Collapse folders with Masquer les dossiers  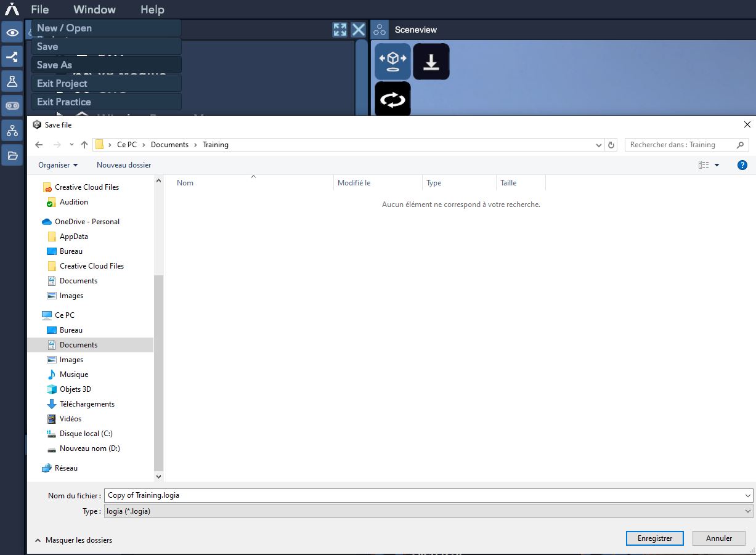click(x=73, y=540)
